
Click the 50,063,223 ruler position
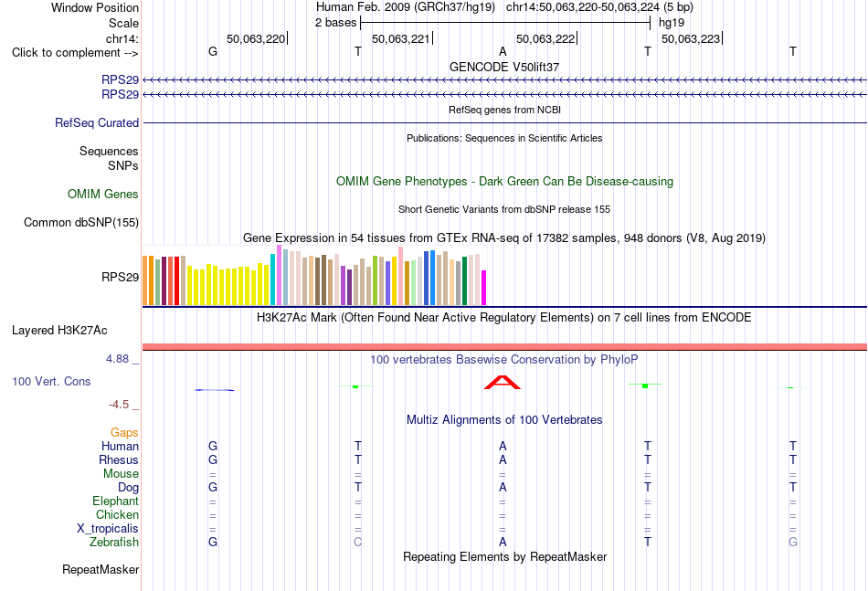[x=691, y=38]
